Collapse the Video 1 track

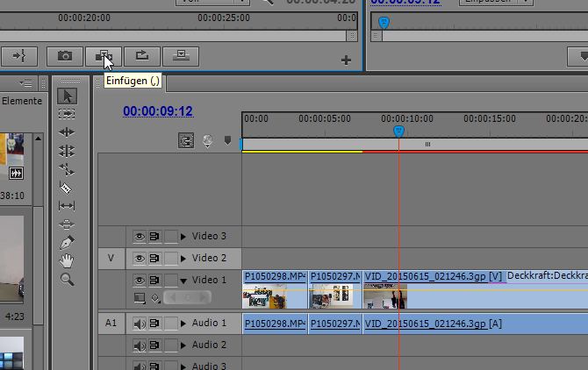point(183,281)
